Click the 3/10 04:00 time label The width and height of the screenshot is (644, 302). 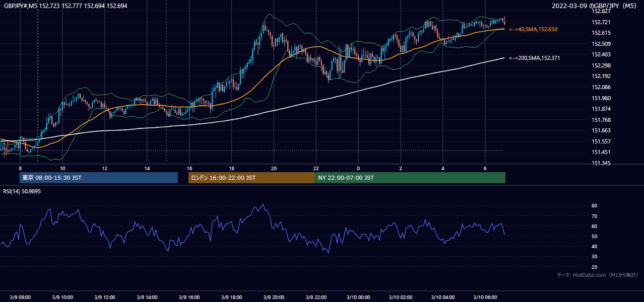(443, 297)
